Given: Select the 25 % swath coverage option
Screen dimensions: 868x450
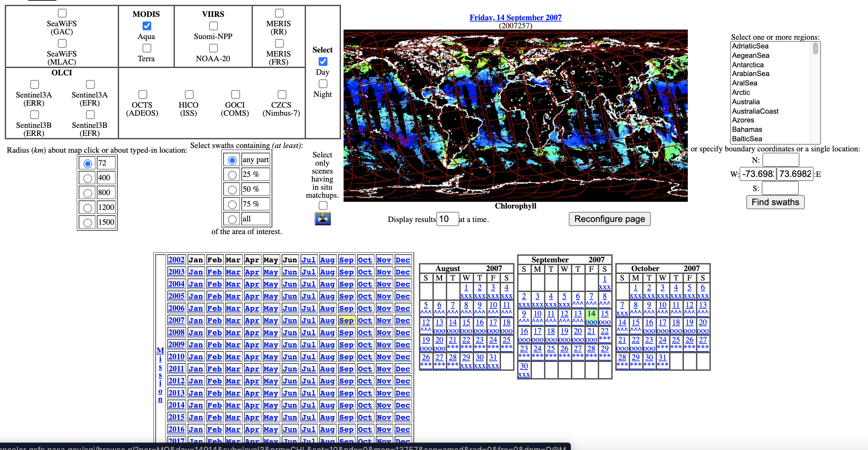Looking at the screenshot, I should point(232,175).
